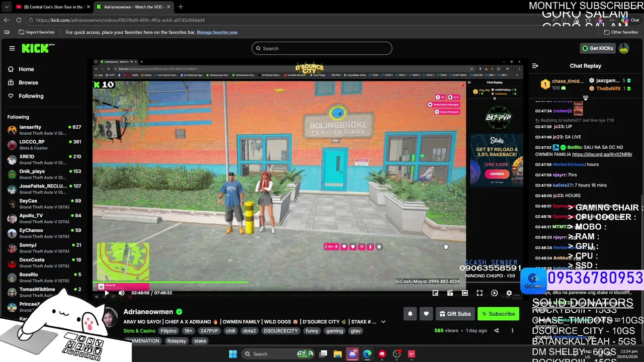Toggle notifications bell for Adrianeowmen
644x362 pixels.
(x=410, y=314)
